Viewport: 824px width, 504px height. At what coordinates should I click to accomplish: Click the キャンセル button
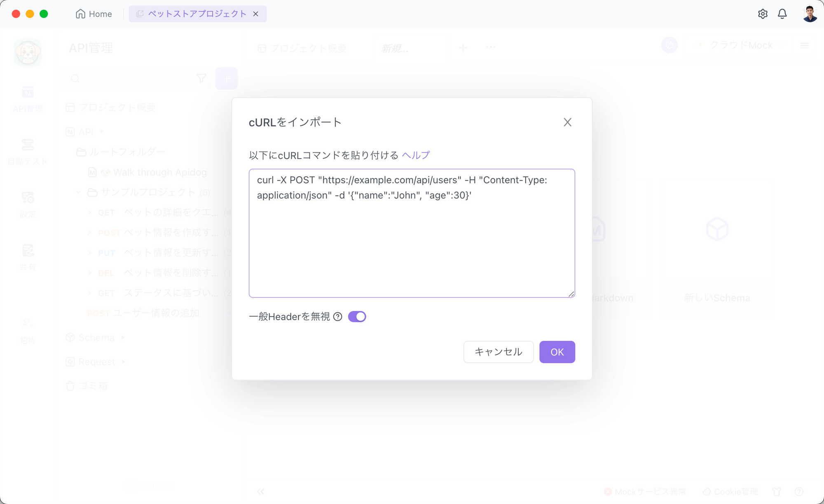pyautogui.click(x=499, y=352)
